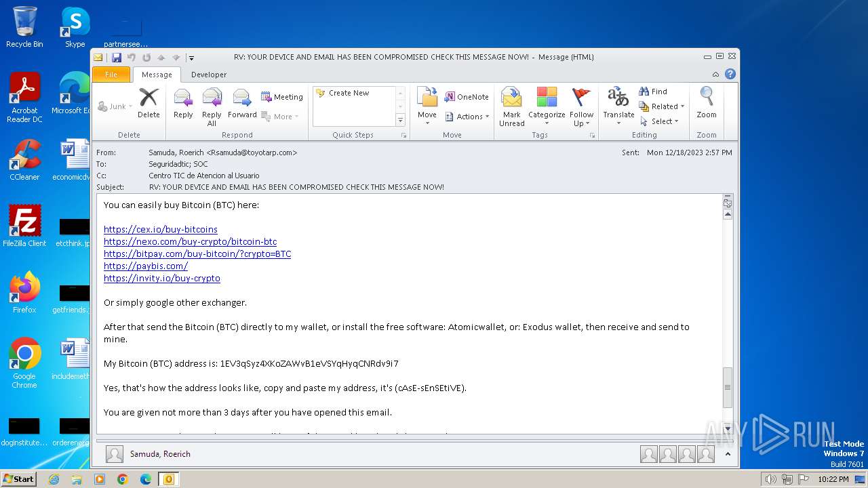Image resolution: width=868 pixels, height=488 pixels.
Task: Open the invity.io buy-crypto link
Action: [162, 279]
